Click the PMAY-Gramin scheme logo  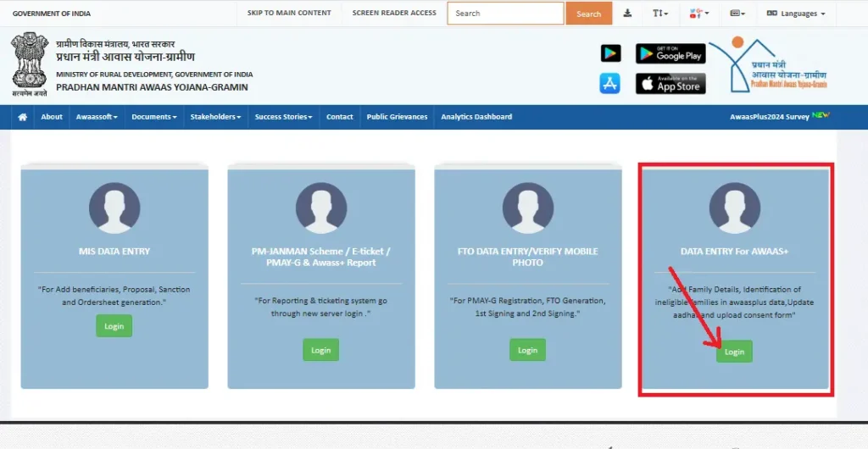pyautogui.click(x=768, y=65)
